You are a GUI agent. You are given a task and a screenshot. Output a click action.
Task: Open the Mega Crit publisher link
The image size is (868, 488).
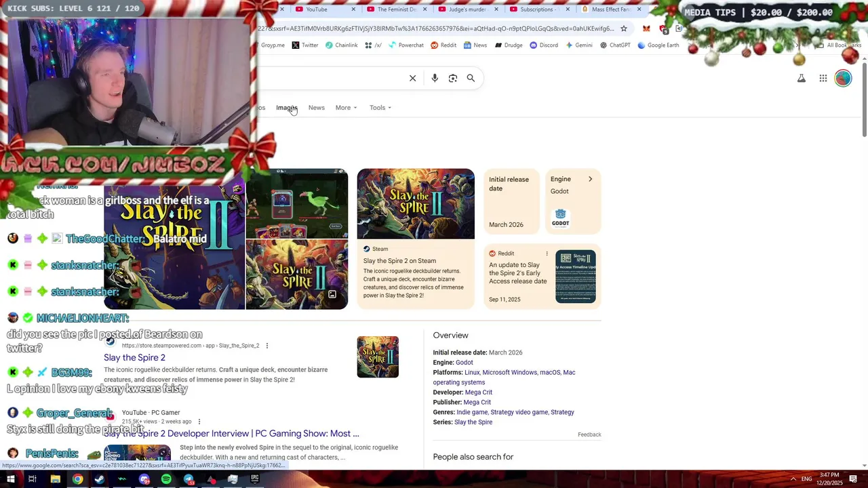point(477,403)
